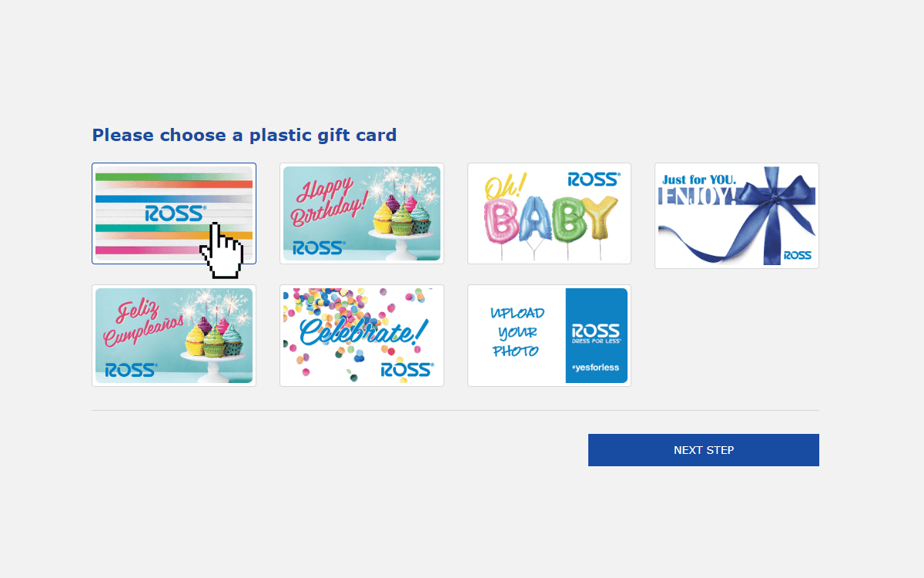
Task: Choose the Feliz Cumpleaños gift card
Action: click(174, 335)
